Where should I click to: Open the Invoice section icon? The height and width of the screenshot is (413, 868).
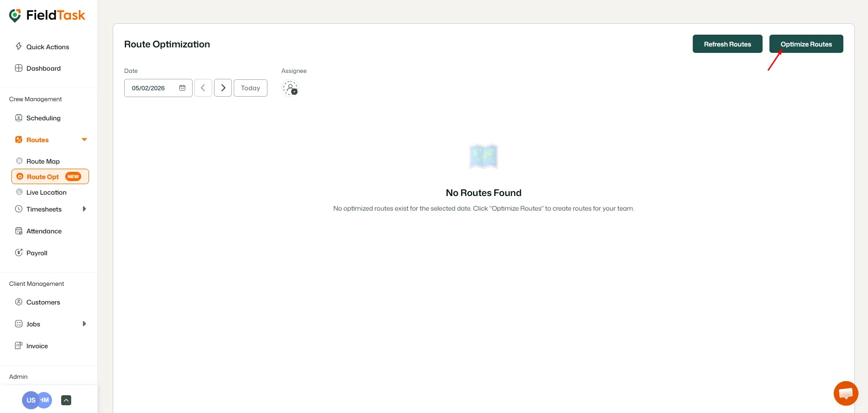(18, 346)
